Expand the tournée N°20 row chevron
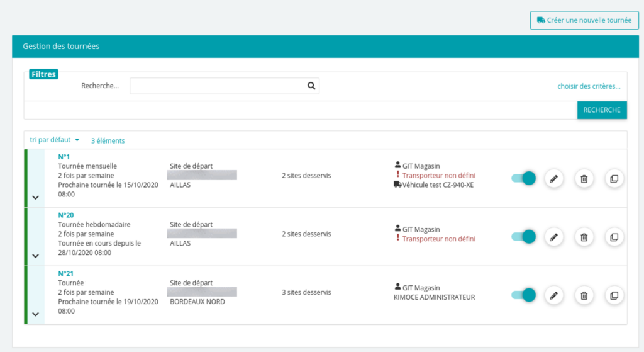644x352 pixels. pyautogui.click(x=35, y=256)
